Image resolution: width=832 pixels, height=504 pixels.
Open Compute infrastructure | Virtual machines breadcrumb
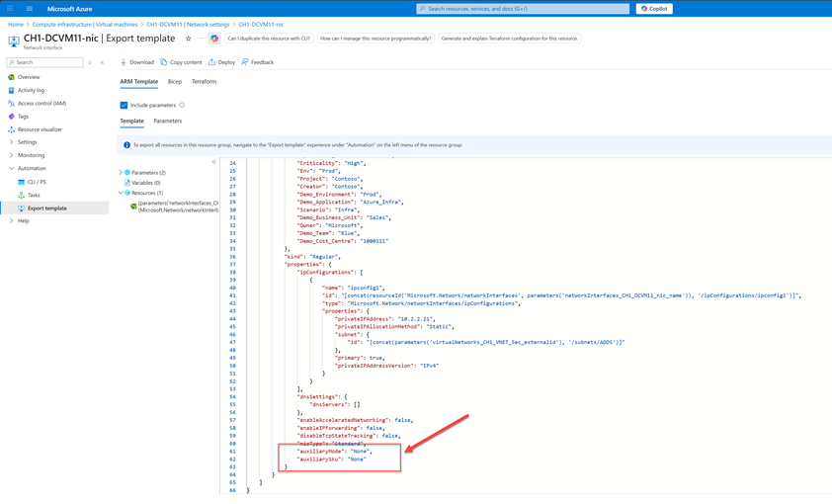point(85,25)
